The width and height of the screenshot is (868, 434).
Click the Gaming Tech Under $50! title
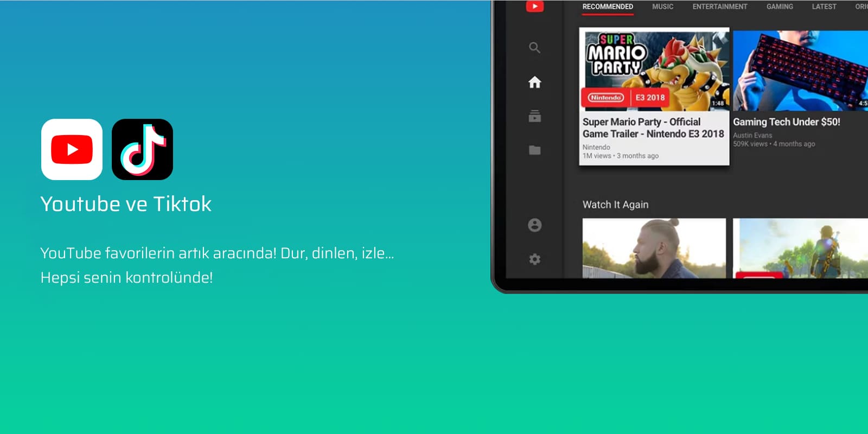[787, 122]
